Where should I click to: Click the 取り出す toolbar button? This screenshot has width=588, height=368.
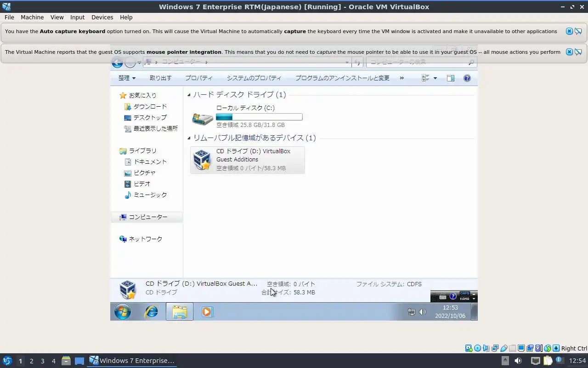click(160, 78)
